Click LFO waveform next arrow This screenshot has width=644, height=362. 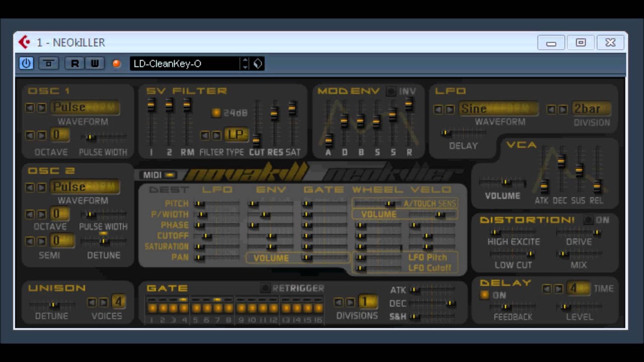pyautogui.click(x=450, y=110)
